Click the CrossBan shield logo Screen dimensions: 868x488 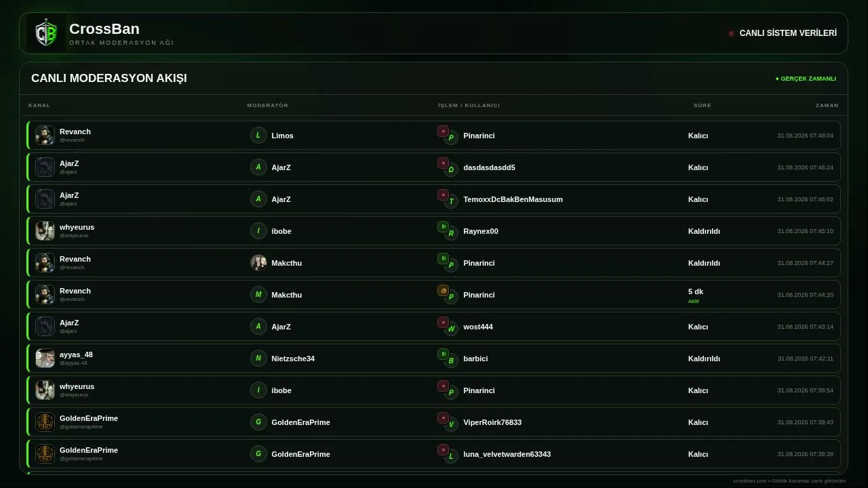(x=46, y=33)
